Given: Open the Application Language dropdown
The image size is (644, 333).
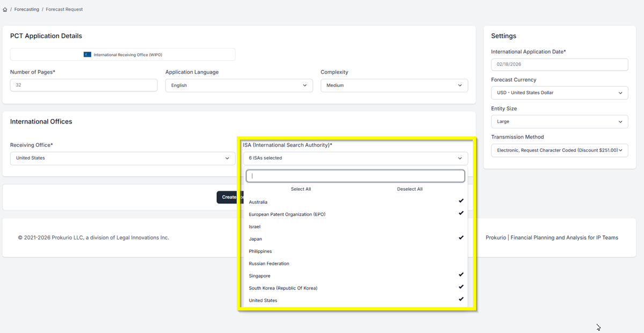Looking at the screenshot, I should (x=239, y=85).
